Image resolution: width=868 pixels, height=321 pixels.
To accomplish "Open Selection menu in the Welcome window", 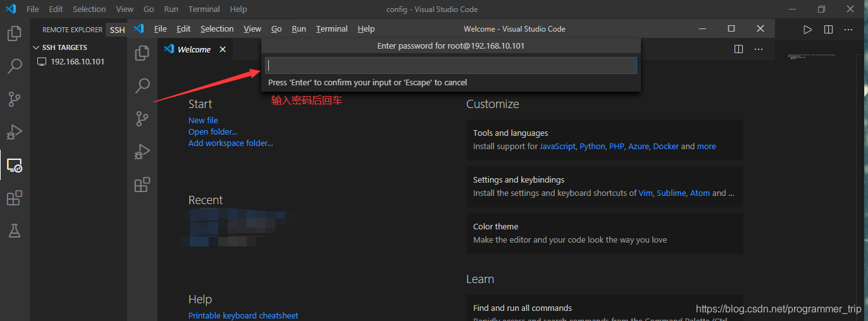I will coord(217,29).
